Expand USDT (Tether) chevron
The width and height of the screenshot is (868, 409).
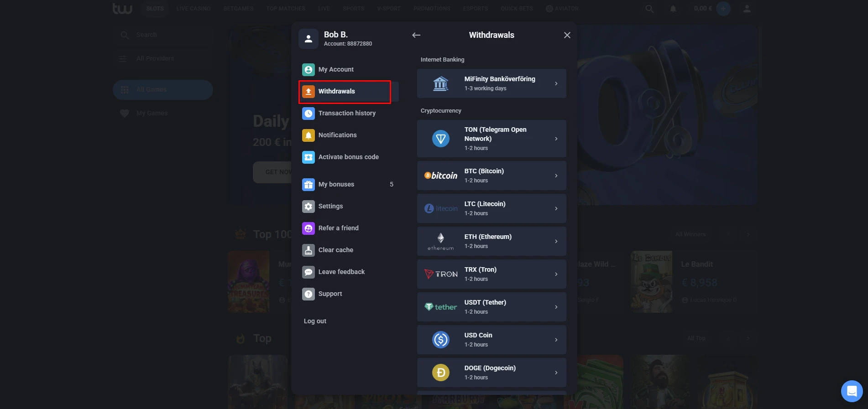pos(556,307)
